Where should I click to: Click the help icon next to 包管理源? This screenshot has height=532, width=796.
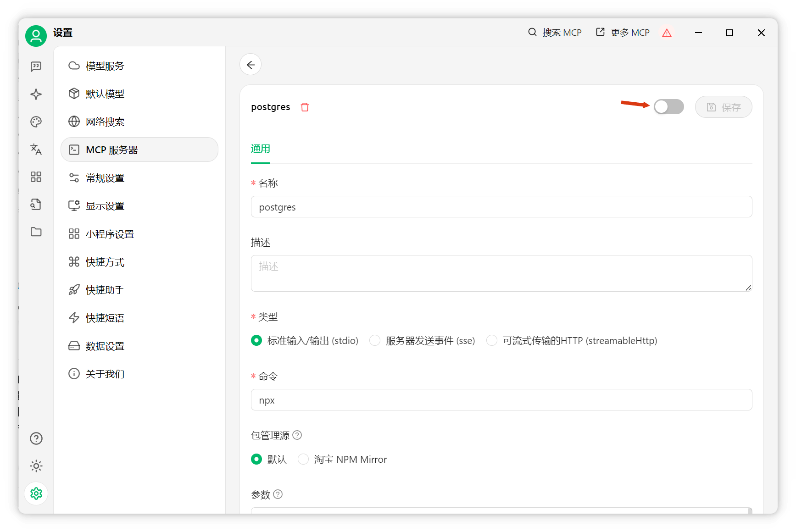pyautogui.click(x=297, y=435)
